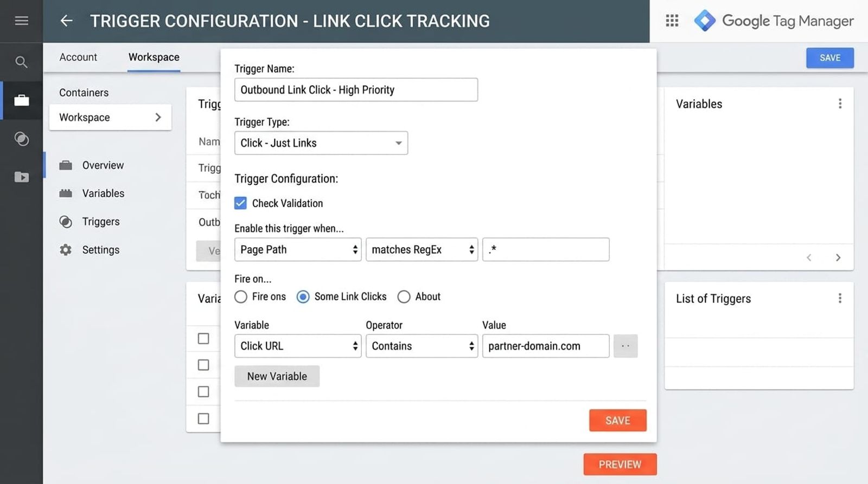Open Variables panel more options menu

pos(840,104)
